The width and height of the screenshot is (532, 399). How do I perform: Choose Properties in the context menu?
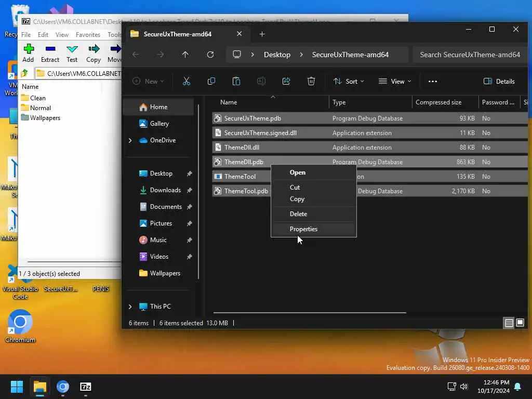click(x=313, y=229)
